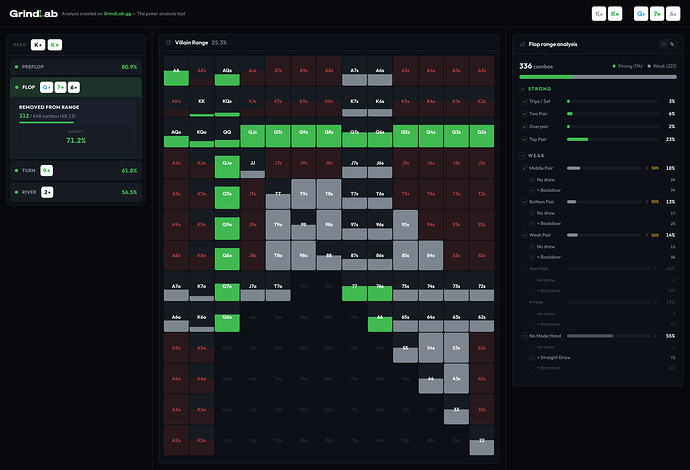Screen dimensions: 690x470
Task: Switch to the TURN street step
Action: (x=75, y=171)
